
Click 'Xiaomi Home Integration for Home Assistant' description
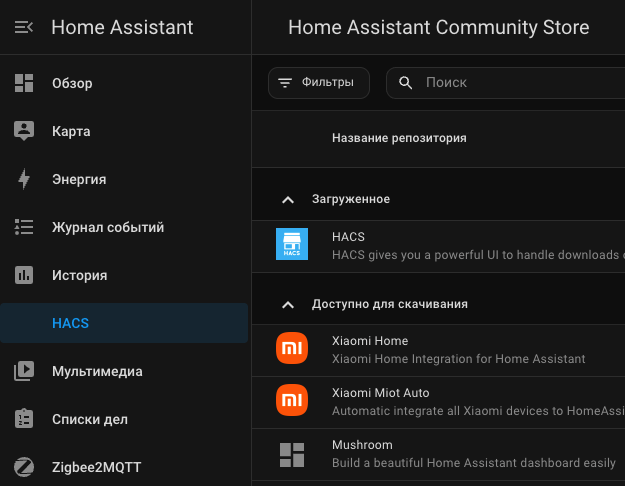tap(458, 358)
